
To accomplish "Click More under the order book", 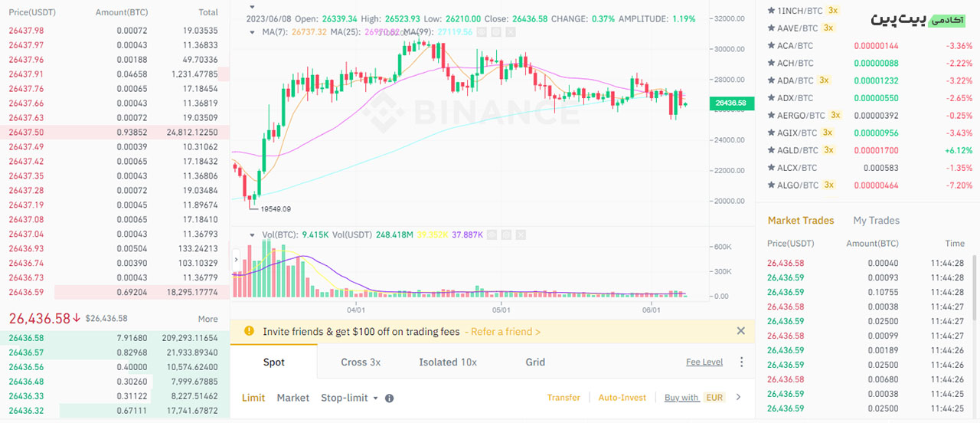I will point(208,319).
